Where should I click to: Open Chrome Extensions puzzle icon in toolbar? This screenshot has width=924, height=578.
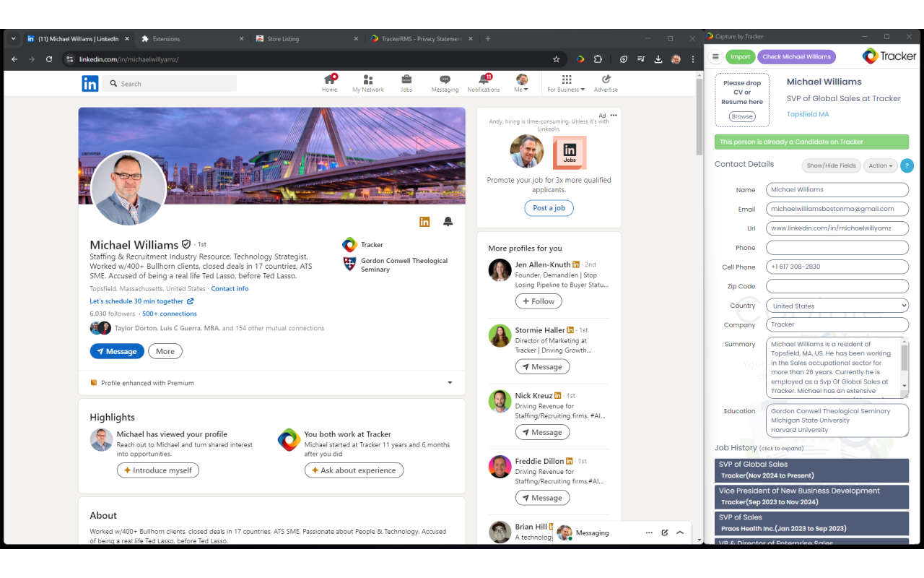[598, 59]
